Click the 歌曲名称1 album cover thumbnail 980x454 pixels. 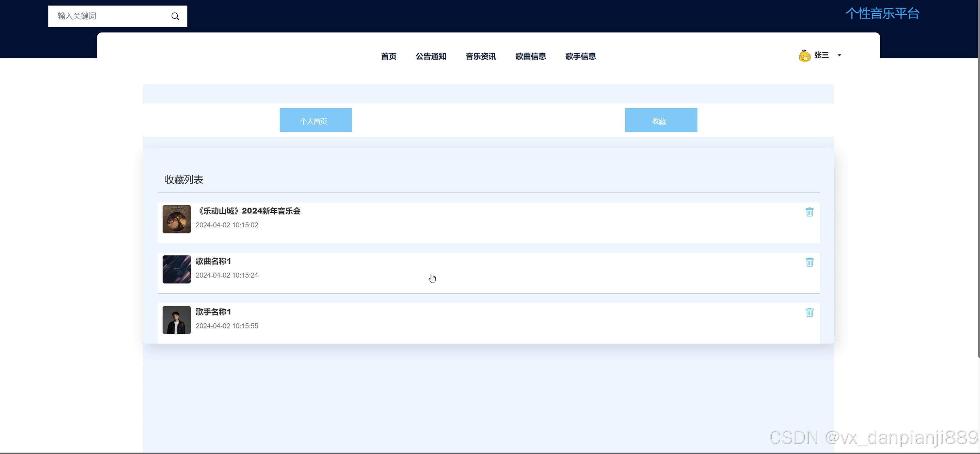177,269
